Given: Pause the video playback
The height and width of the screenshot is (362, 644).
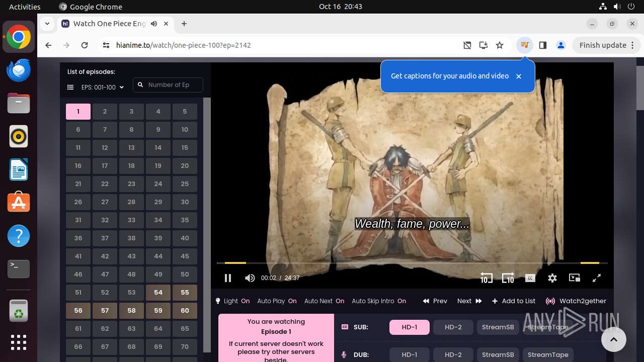Looking at the screenshot, I should pyautogui.click(x=227, y=278).
